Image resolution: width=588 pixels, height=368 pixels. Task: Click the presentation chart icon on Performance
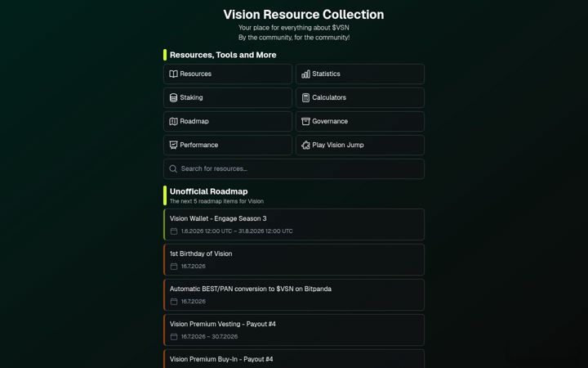pos(173,145)
